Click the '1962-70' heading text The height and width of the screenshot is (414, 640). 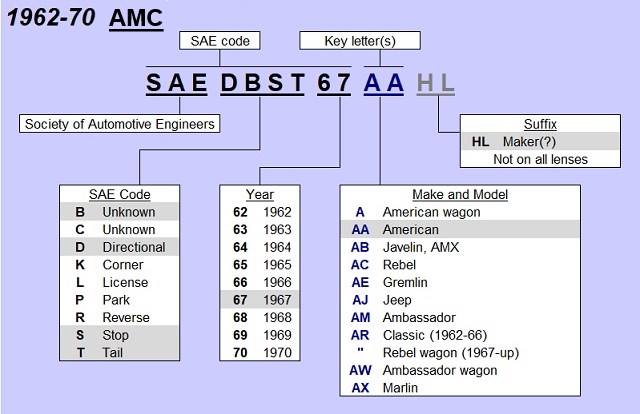click(51, 18)
